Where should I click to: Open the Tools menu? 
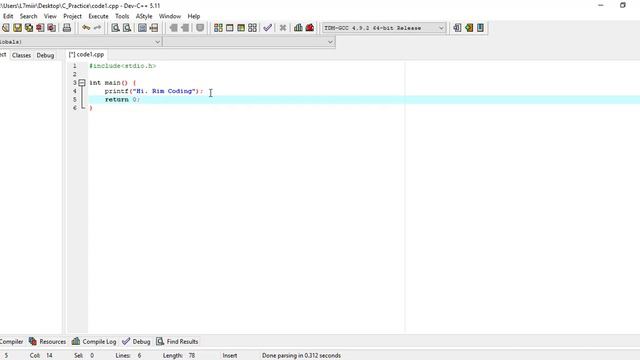tap(122, 16)
